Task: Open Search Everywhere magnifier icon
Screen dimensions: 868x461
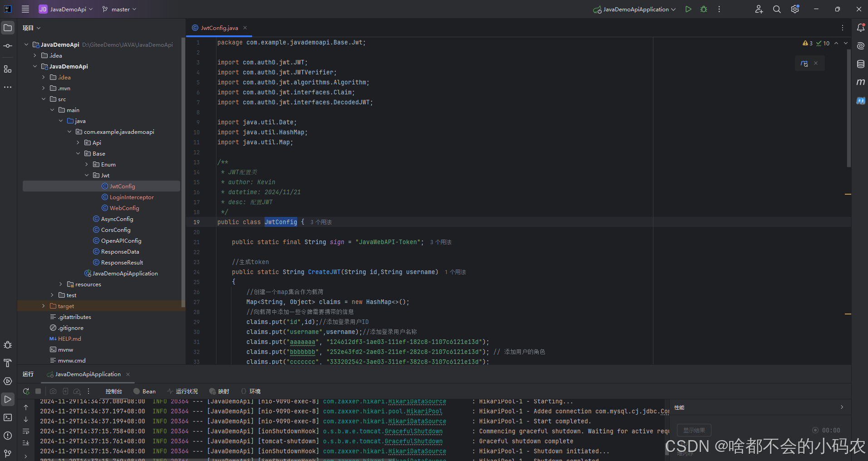Action: [x=776, y=9]
